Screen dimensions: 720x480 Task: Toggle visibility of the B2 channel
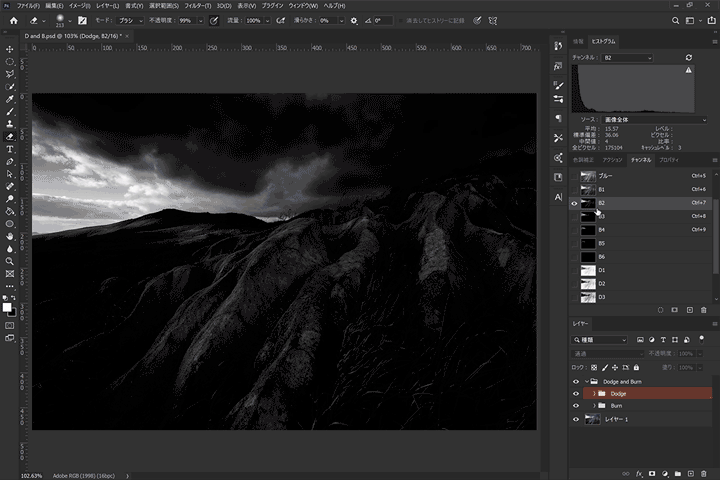point(575,203)
